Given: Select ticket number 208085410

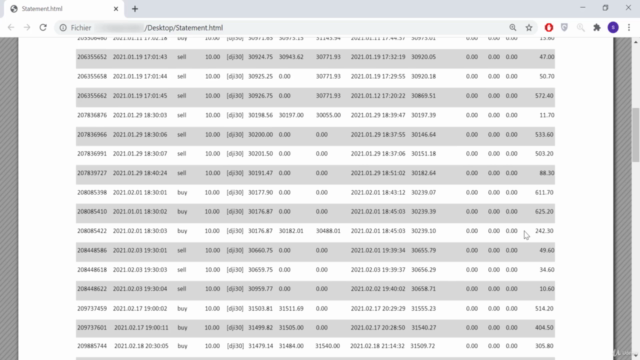Looking at the screenshot, I should coord(92,211).
